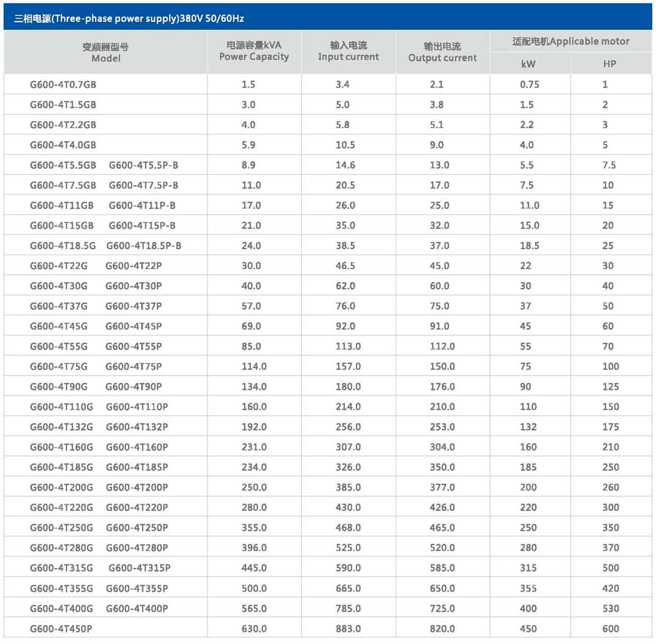Select model G600-4T11P-B
This screenshot has height=644, width=658.
click(143, 205)
